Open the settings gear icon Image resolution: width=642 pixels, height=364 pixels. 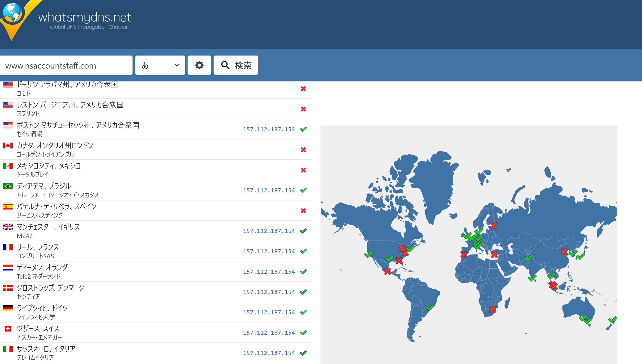coord(199,65)
